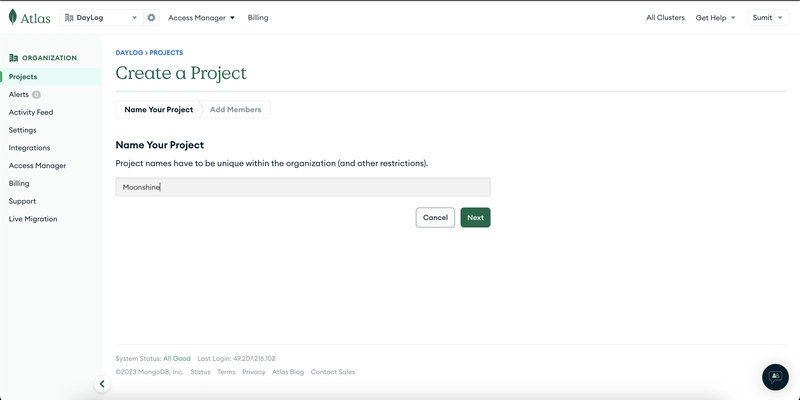Viewport: 800px width, 400px height.
Task: Click the Organization building icon in sidebar
Action: (x=14, y=58)
